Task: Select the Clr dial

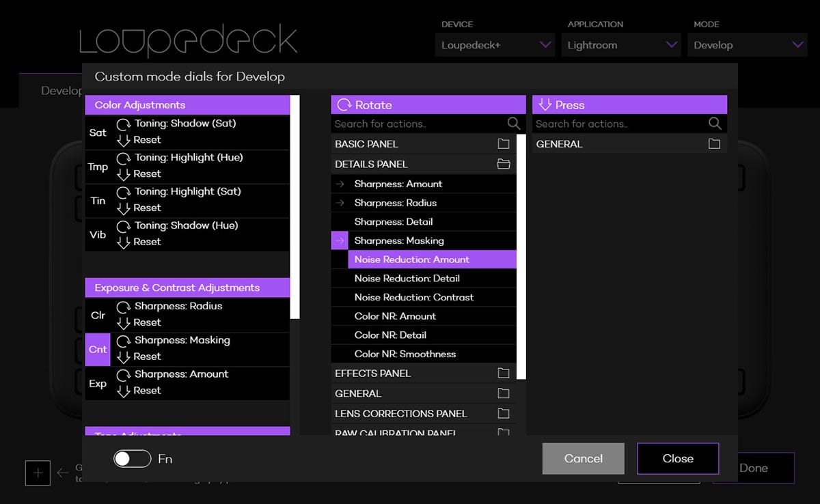Action: click(98, 316)
